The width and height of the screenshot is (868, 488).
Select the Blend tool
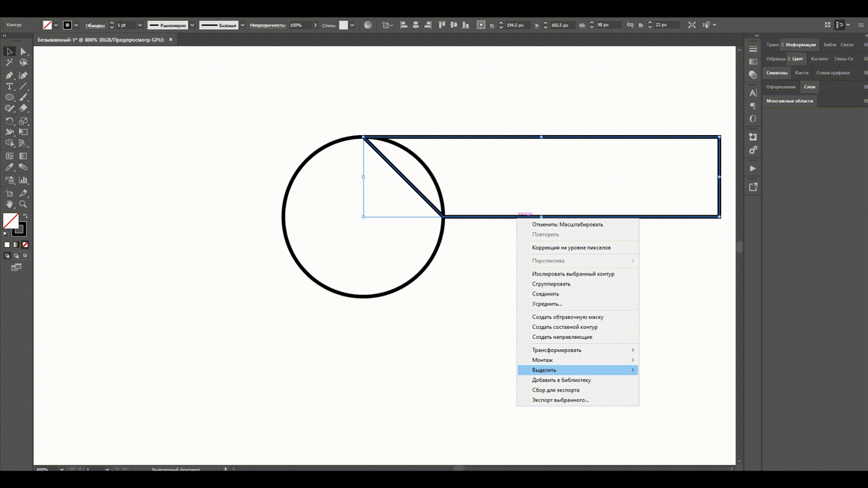[23, 167]
